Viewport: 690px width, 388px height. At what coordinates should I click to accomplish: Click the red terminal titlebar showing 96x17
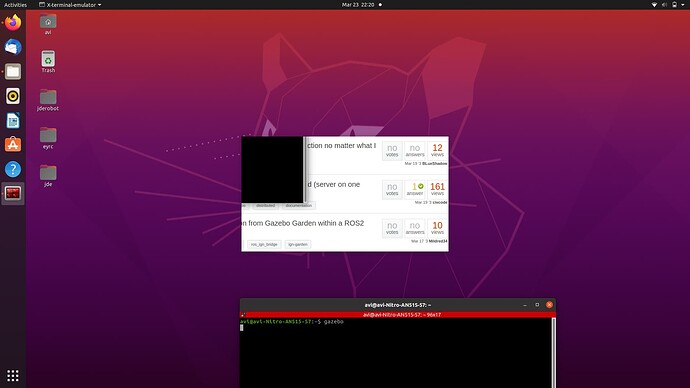click(398, 315)
